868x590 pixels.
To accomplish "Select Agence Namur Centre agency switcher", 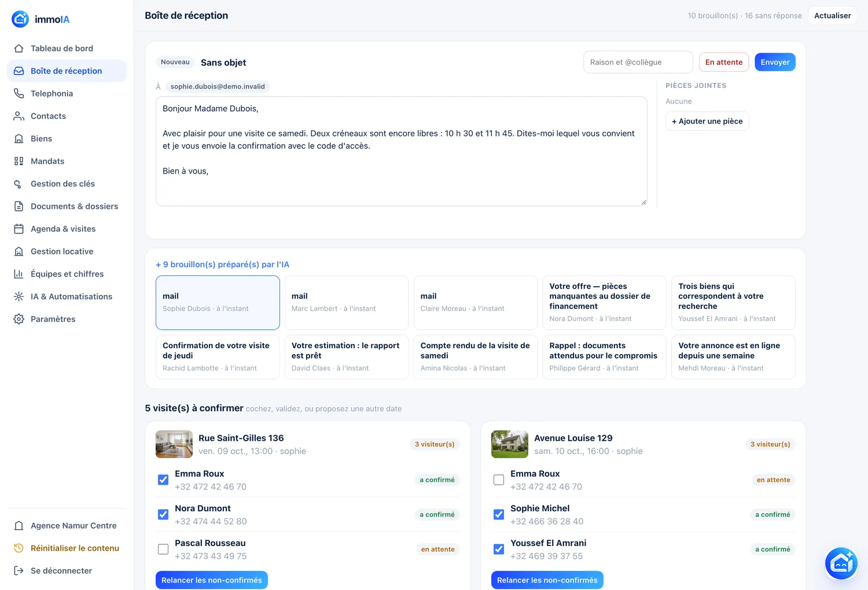I will pyautogui.click(x=67, y=526).
